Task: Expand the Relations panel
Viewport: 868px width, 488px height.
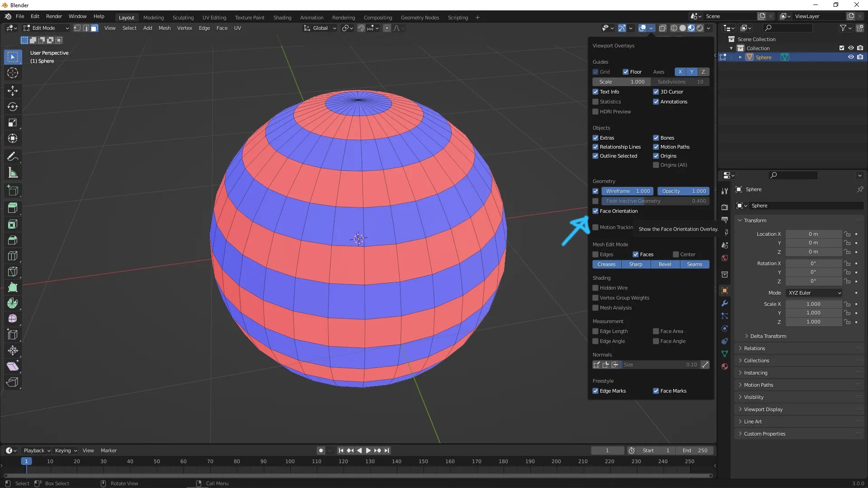Action: [x=754, y=348]
